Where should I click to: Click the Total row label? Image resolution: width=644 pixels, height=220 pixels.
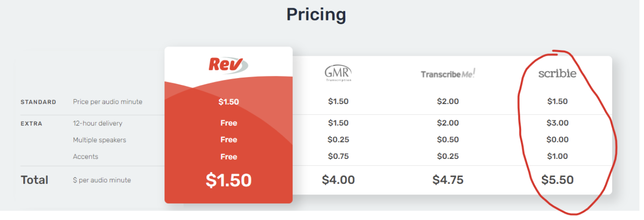35,180
